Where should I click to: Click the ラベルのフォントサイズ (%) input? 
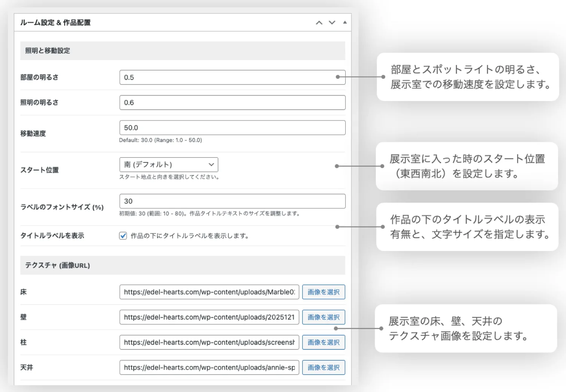tap(232, 201)
